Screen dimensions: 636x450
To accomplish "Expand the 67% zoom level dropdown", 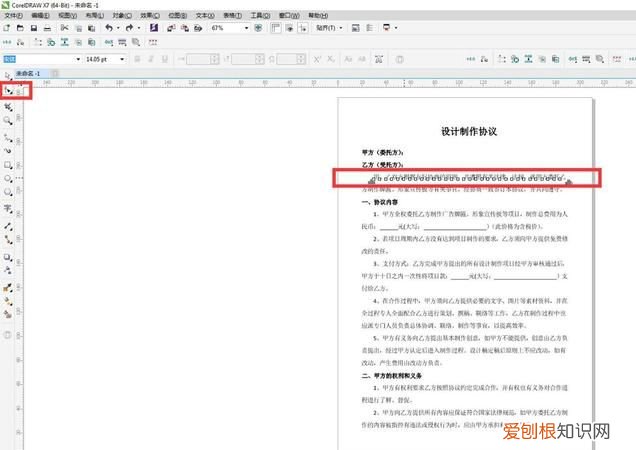I will click(x=246, y=28).
